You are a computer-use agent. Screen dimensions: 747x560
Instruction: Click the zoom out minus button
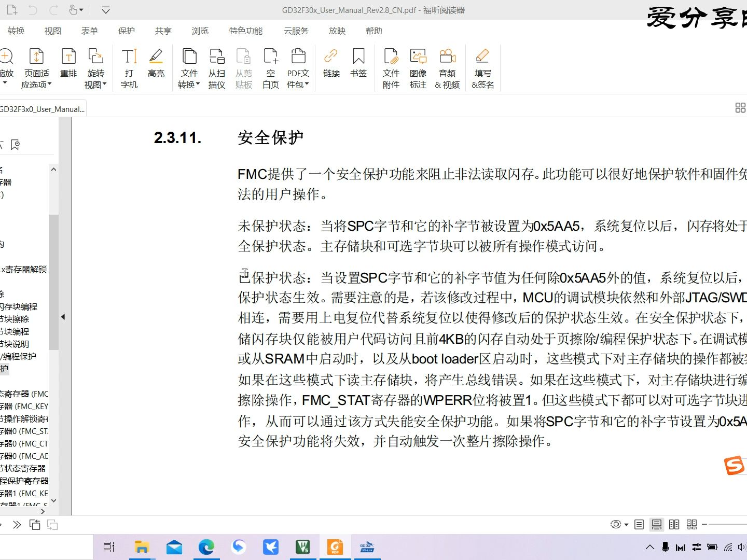pyautogui.click(x=704, y=524)
